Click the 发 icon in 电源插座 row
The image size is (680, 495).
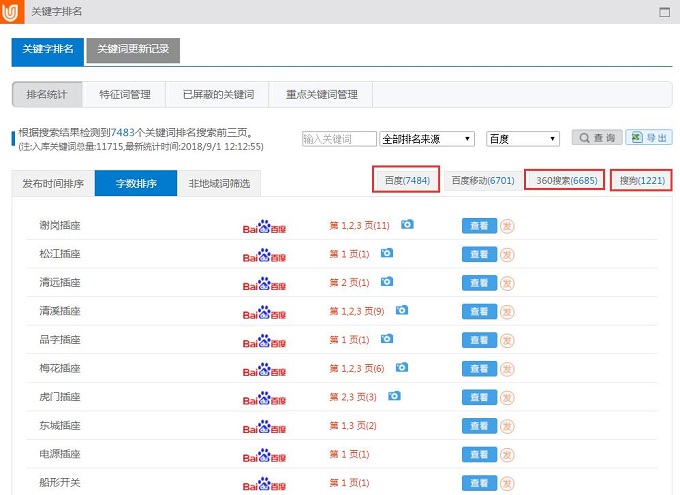click(x=507, y=455)
